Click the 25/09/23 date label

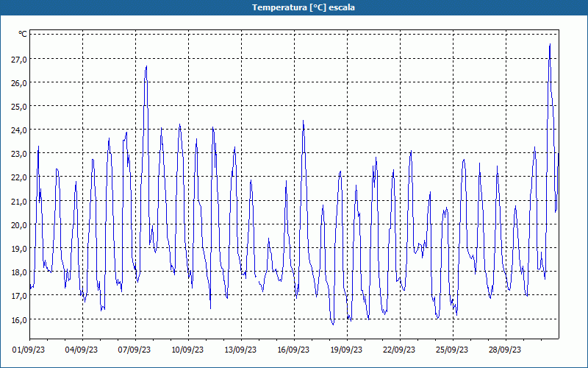[452, 350]
